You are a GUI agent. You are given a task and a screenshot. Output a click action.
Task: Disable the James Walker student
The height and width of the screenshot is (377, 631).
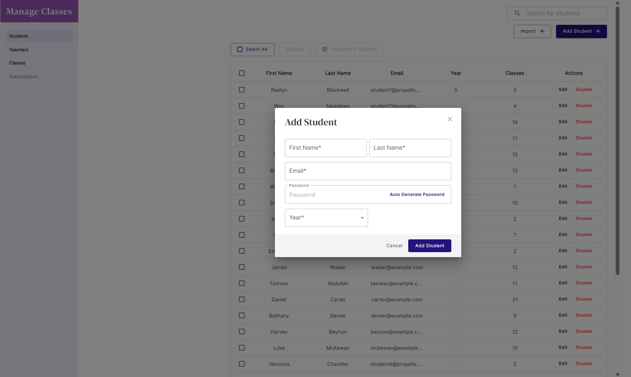pos(584,267)
